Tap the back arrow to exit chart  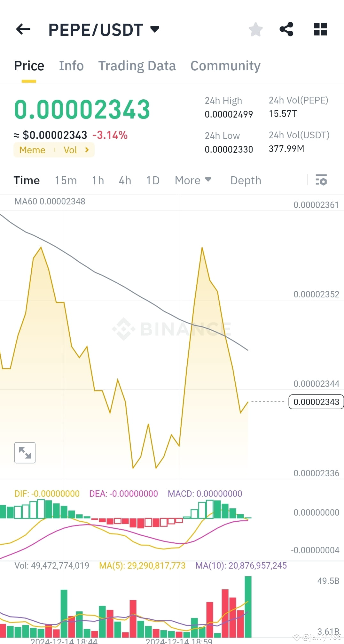(23, 29)
